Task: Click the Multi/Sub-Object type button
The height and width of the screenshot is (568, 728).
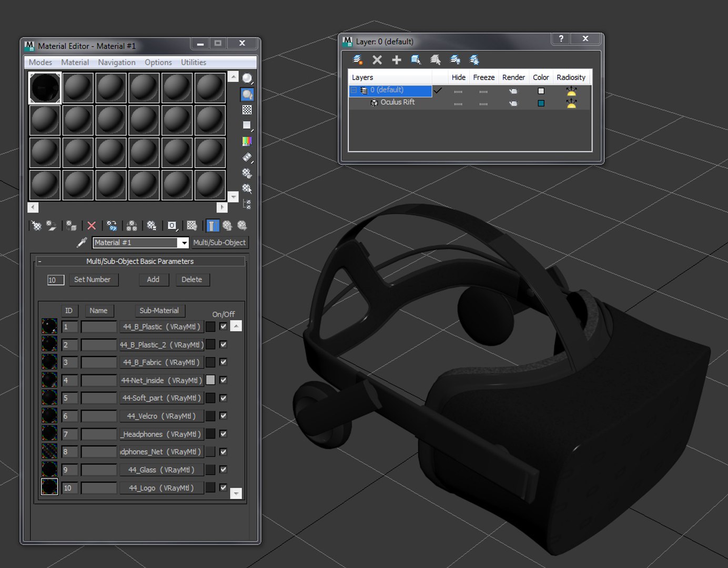Action: 219,242
